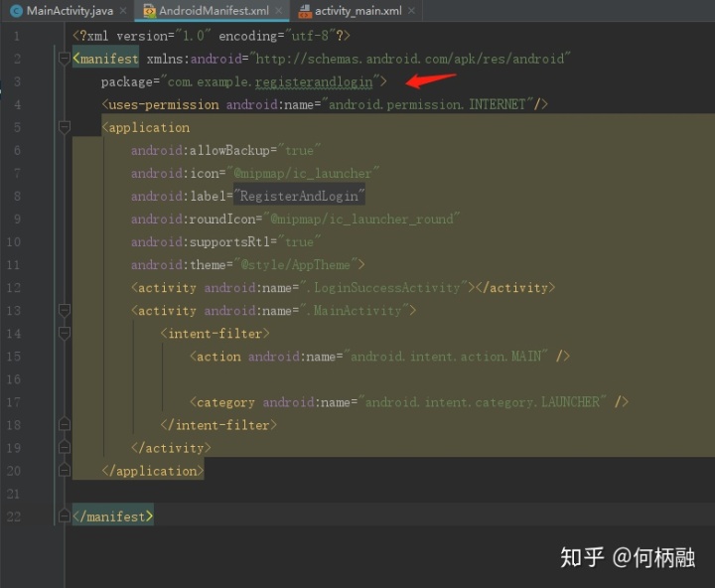Click the layout file icon on activity_main tab
Screen dimensions: 715x588
pos(305,11)
